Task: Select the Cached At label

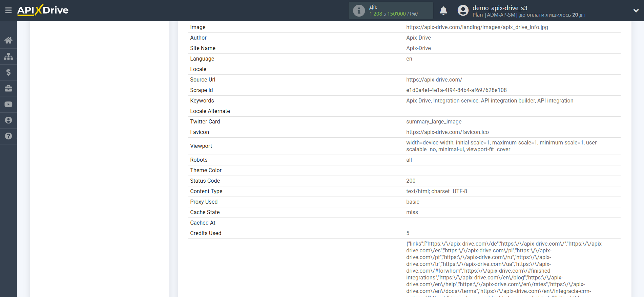Action: click(203, 223)
